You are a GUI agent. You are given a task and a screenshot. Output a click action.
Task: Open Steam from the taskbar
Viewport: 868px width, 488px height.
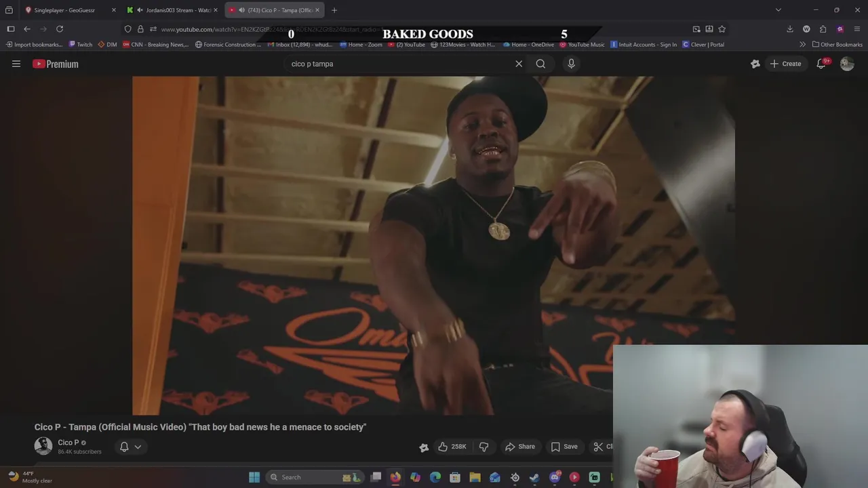(534, 477)
